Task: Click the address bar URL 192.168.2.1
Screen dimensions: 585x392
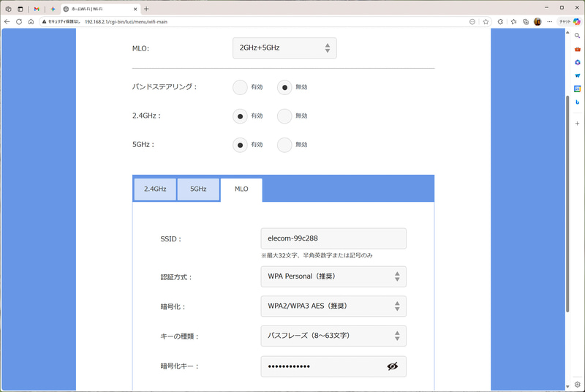Action: click(x=126, y=22)
